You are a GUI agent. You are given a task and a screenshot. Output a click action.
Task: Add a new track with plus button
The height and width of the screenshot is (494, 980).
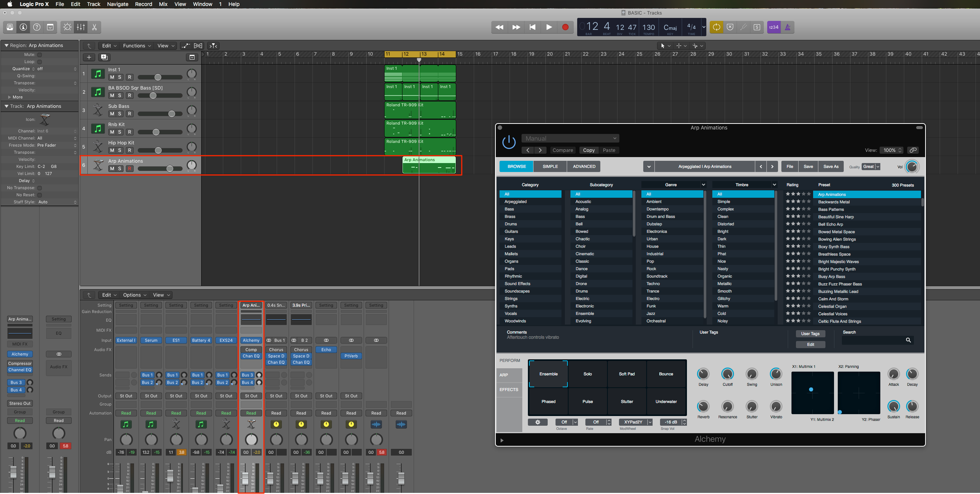[x=89, y=57]
